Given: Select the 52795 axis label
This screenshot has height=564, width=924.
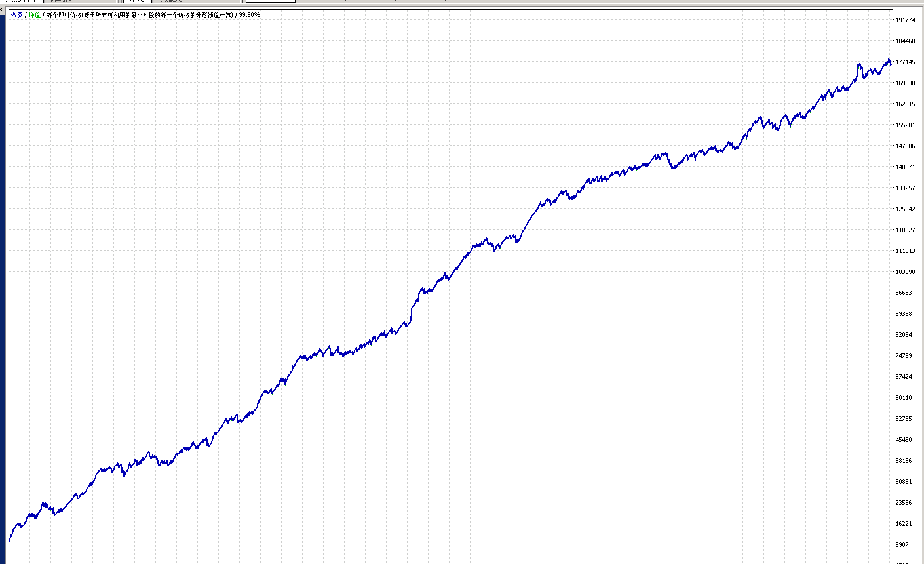Looking at the screenshot, I should click(904, 419).
